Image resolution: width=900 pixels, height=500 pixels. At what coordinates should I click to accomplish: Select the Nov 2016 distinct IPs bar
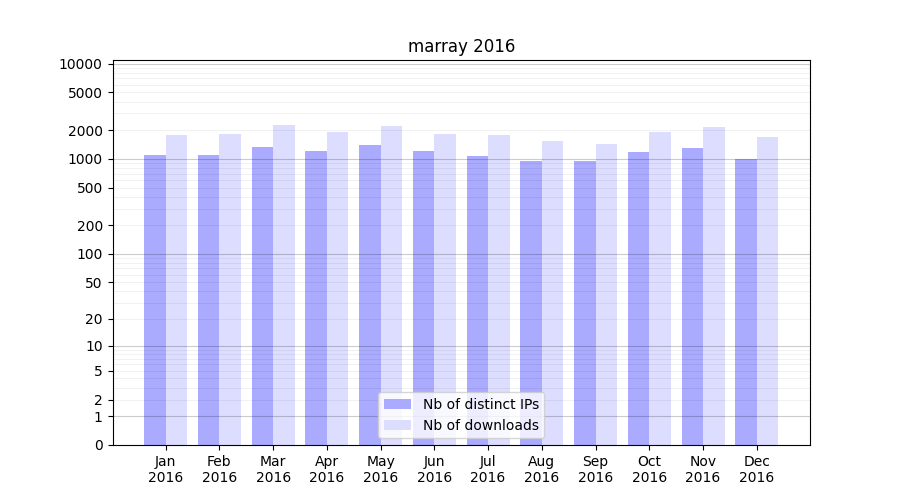pos(692,296)
